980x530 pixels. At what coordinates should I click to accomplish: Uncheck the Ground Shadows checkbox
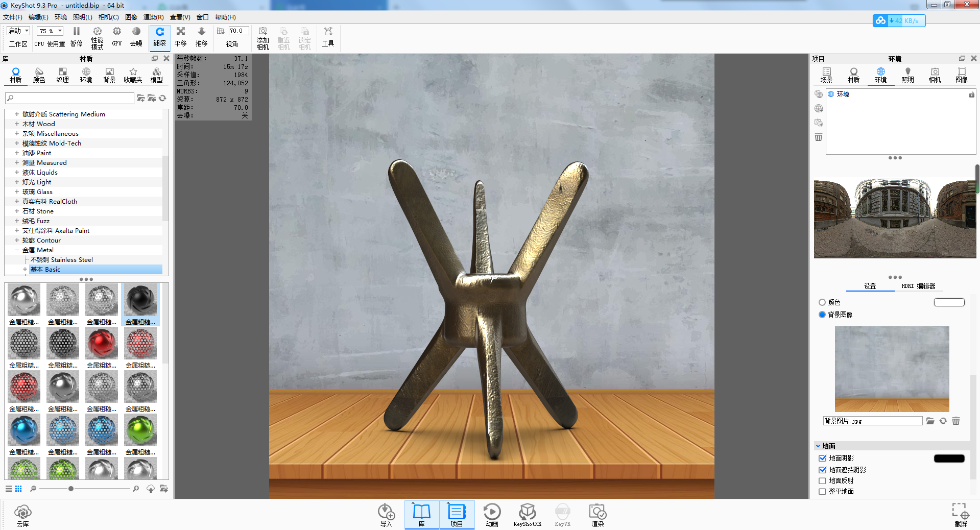(822, 459)
